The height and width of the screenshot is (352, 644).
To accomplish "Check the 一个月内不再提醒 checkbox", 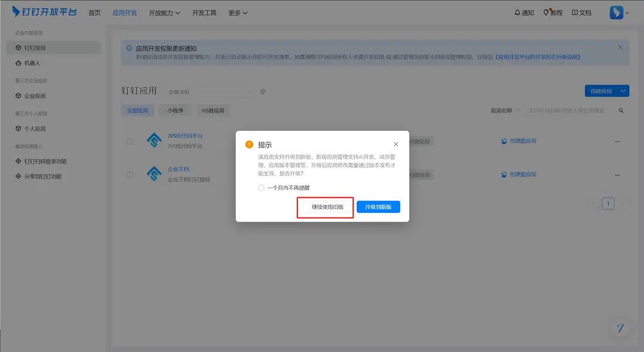I will pos(260,188).
